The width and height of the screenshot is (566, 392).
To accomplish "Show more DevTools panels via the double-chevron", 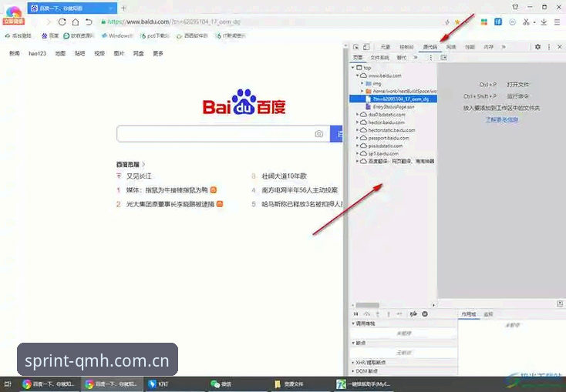I will point(504,47).
